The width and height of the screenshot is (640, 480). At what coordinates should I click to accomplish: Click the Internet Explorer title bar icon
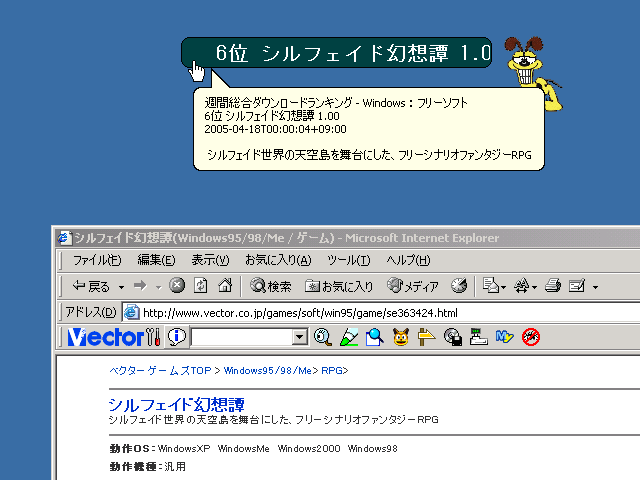point(64,238)
